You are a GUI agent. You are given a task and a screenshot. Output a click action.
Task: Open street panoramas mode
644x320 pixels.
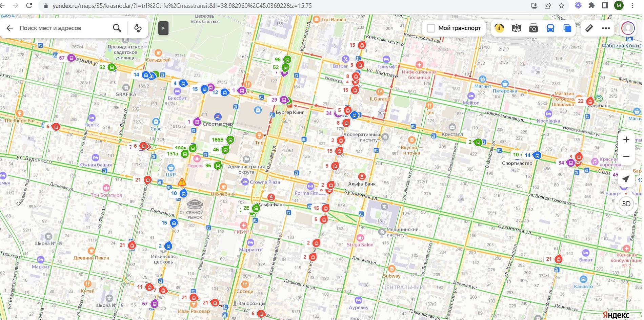coord(516,28)
